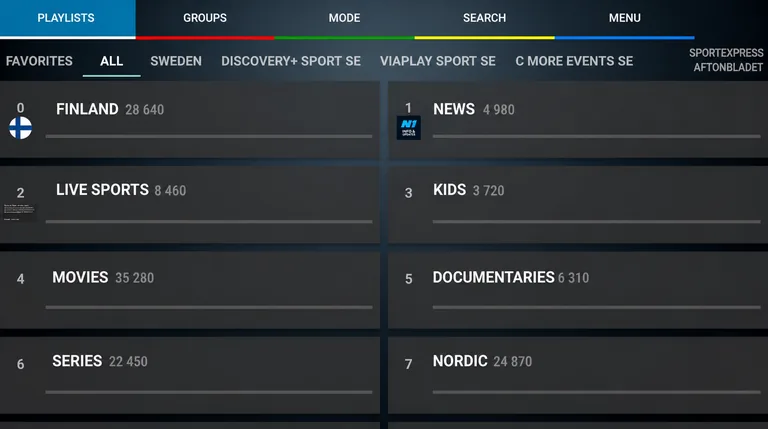The width and height of the screenshot is (768, 429).
Task: Click the Series count 22 450
Action: [128, 362]
